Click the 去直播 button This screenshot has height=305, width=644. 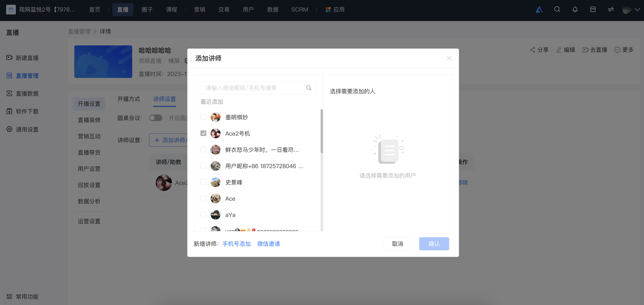[595, 50]
